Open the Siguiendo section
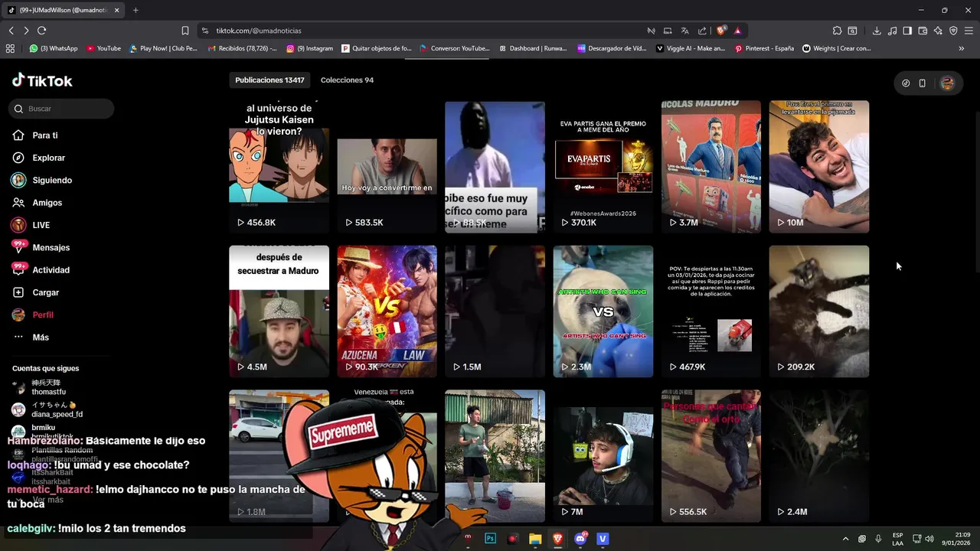The width and height of the screenshot is (980, 551). [x=41, y=180]
